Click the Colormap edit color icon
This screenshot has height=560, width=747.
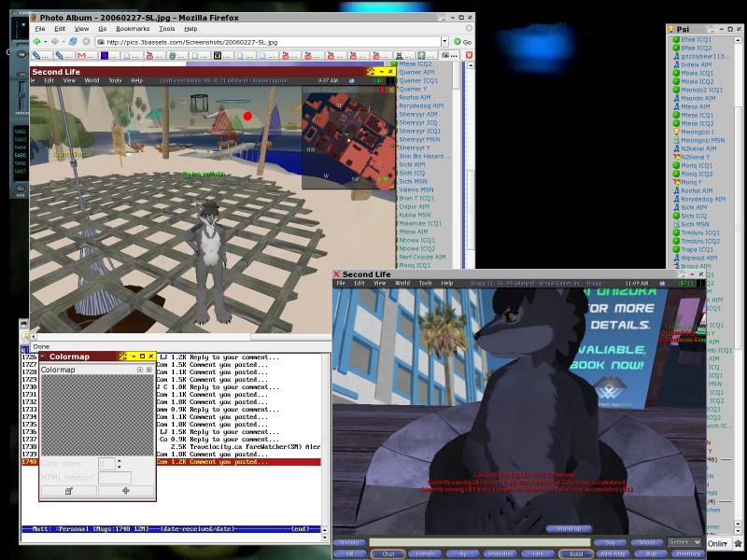point(68,491)
